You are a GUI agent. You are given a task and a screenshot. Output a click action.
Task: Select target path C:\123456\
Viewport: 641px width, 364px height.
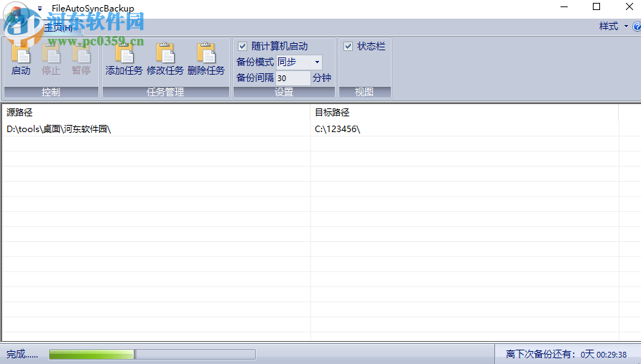(x=337, y=129)
